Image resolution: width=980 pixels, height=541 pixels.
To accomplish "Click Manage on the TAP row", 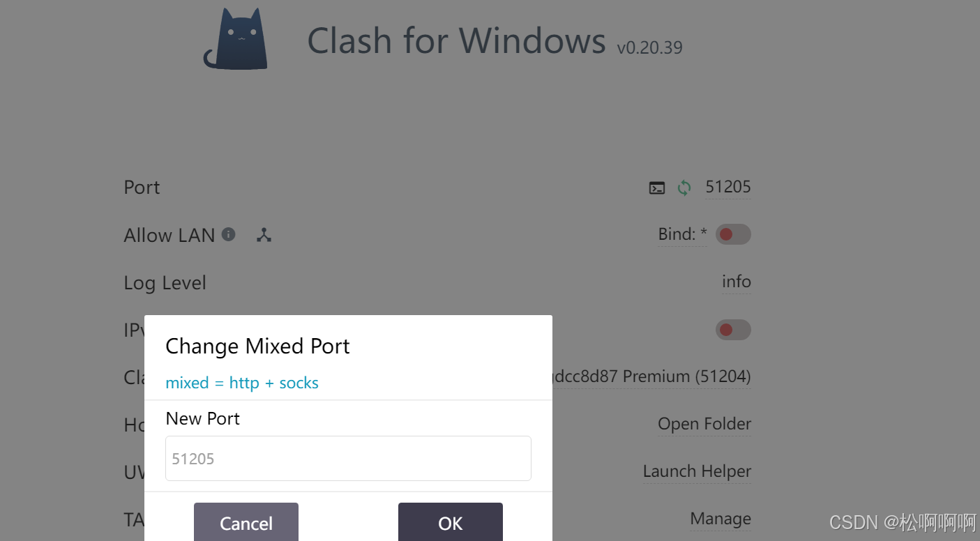I will coord(721,519).
